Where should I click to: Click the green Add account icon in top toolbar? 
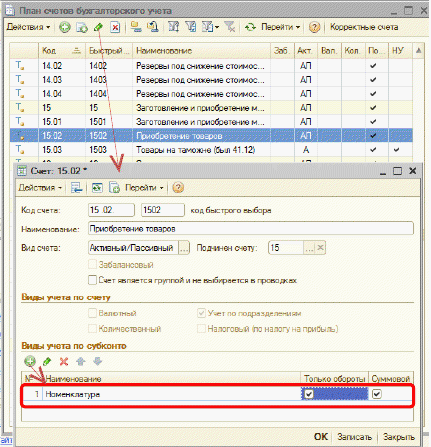[65, 27]
